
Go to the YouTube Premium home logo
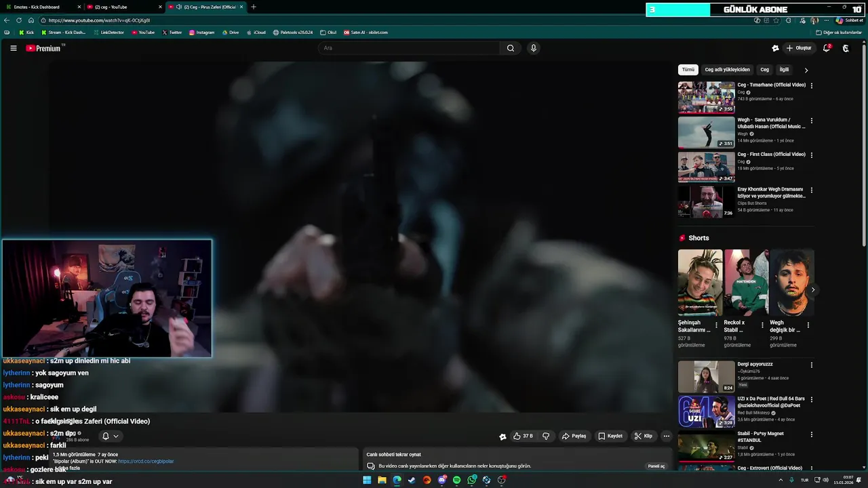[x=45, y=48]
